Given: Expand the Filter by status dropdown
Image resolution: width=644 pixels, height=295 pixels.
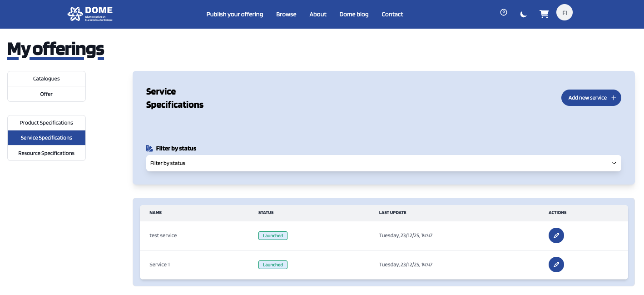Looking at the screenshot, I should (383, 163).
